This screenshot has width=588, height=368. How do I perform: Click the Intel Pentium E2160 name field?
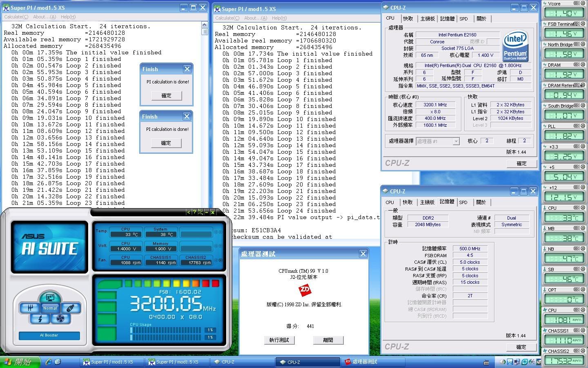457,35
